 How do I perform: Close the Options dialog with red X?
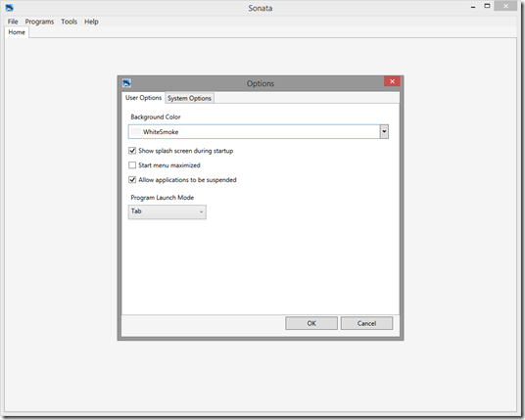point(392,81)
